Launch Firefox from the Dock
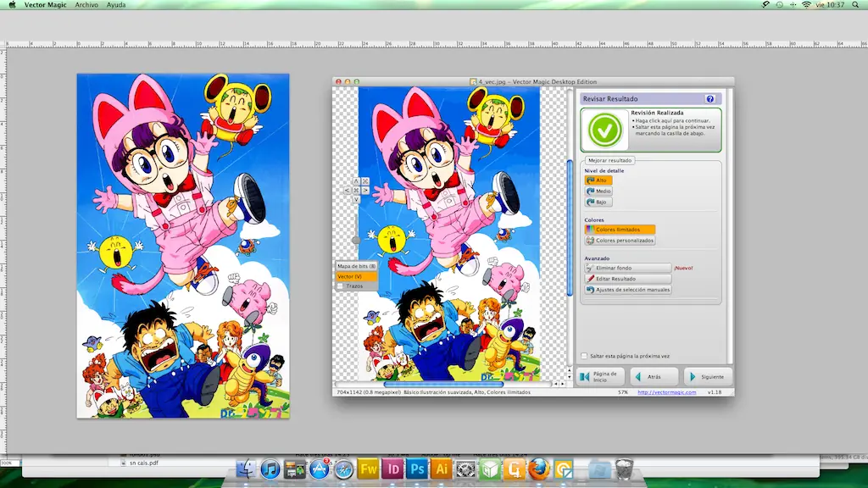The height and width of the screenshot is (488, 868). pos(538,469)
